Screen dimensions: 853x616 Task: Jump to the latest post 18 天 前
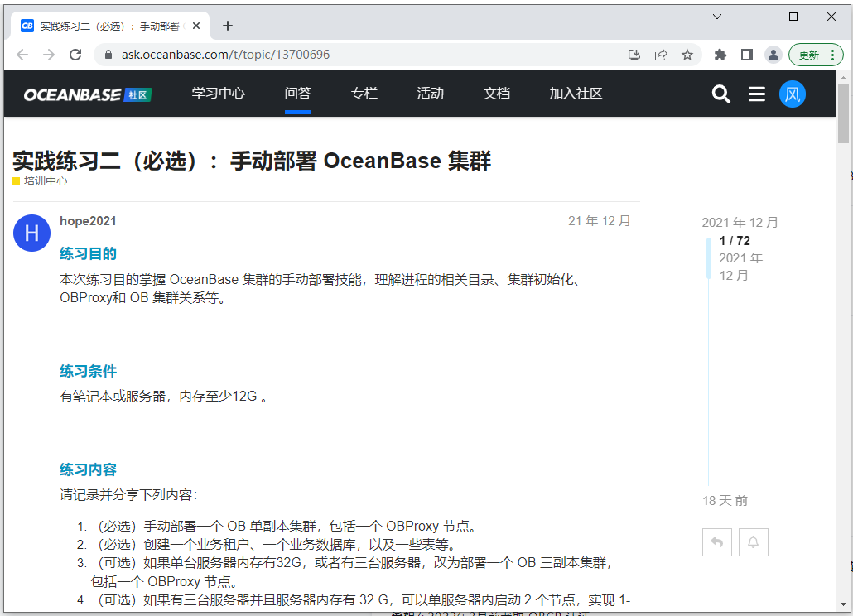point(725,501)
